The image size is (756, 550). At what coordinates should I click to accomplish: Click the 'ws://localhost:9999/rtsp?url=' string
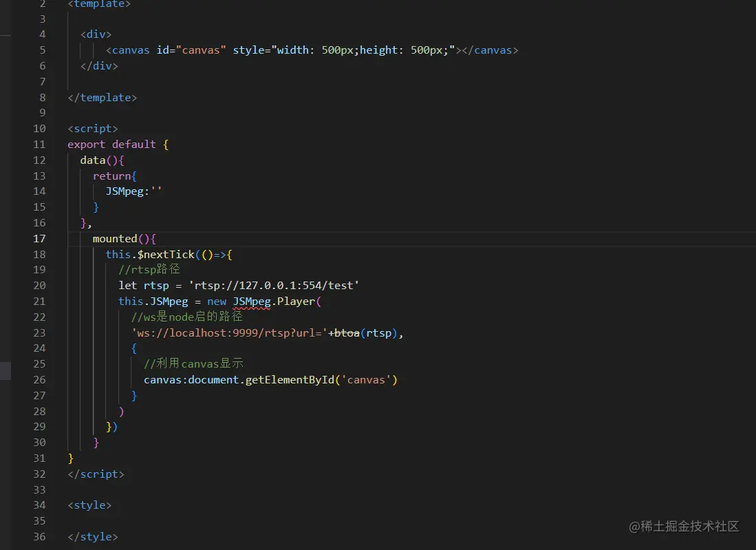230,333
